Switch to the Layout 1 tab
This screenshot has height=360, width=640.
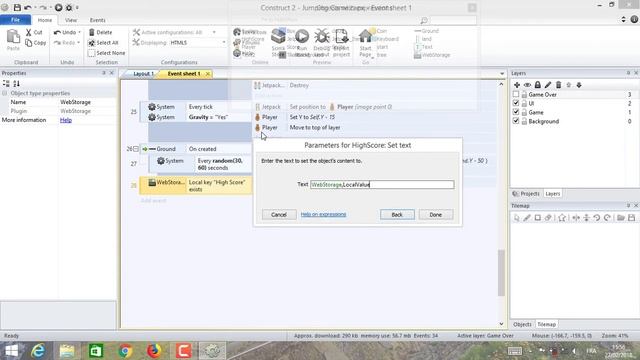[143, 74]
